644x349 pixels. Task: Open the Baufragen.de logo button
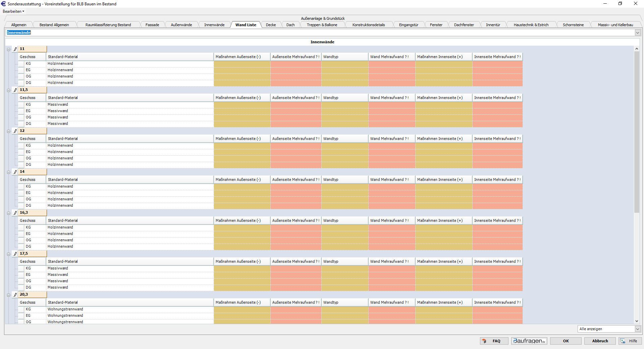(x=529, y=341)
